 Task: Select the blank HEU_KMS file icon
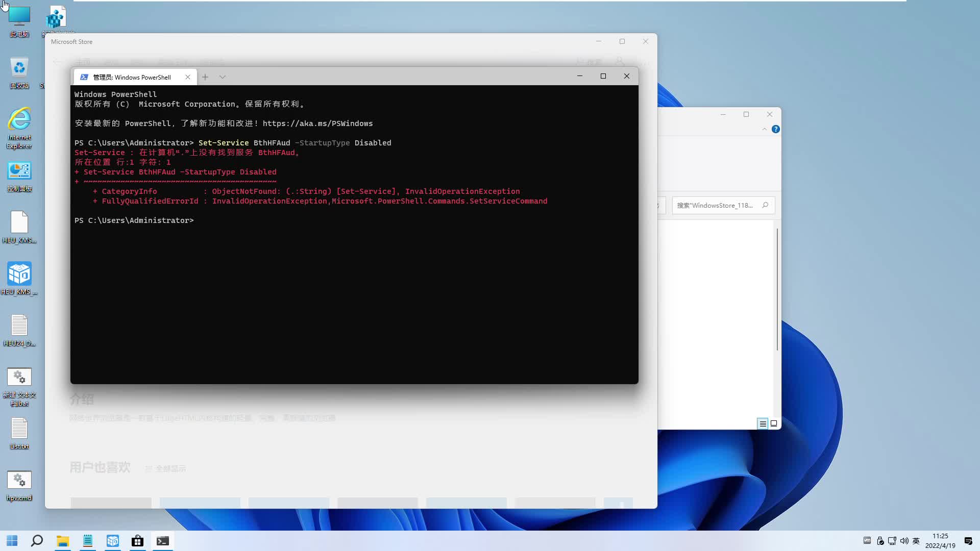click(19, 228)
